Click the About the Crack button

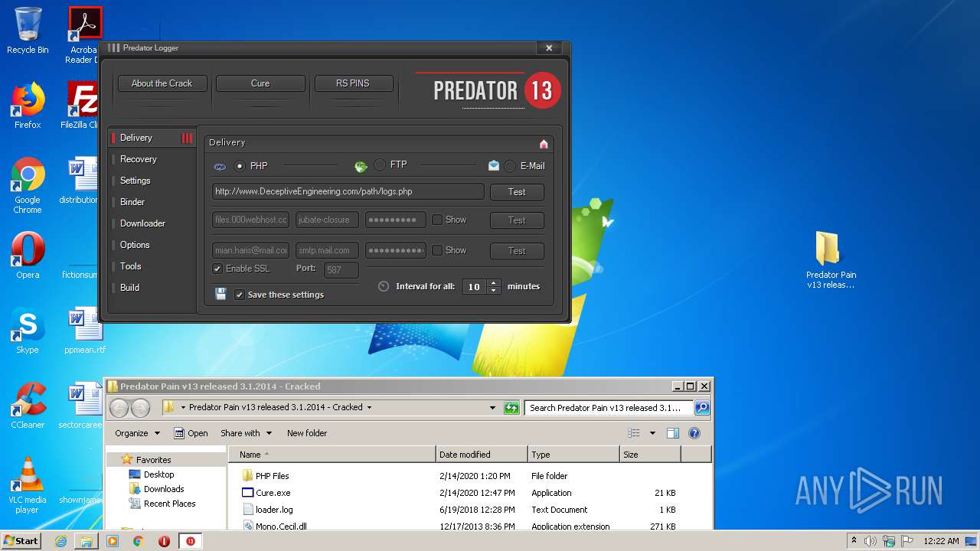coord(162,83)
